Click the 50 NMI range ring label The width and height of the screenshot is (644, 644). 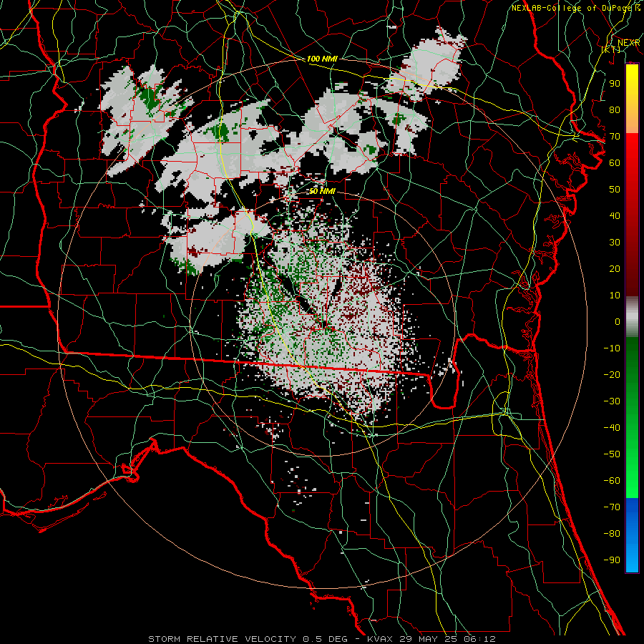tap(322, 191)
